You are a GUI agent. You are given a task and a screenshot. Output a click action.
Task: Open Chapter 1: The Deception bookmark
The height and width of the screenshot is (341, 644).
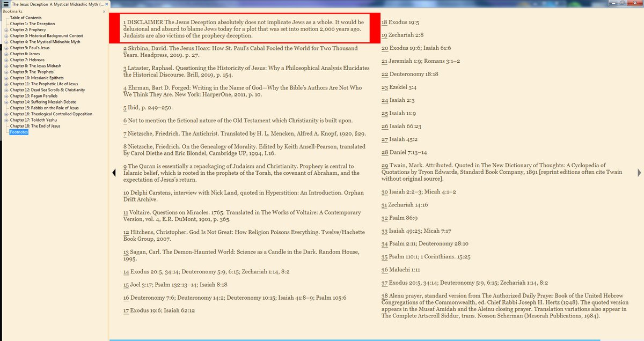pyautogui.click(x=32, y=24)
